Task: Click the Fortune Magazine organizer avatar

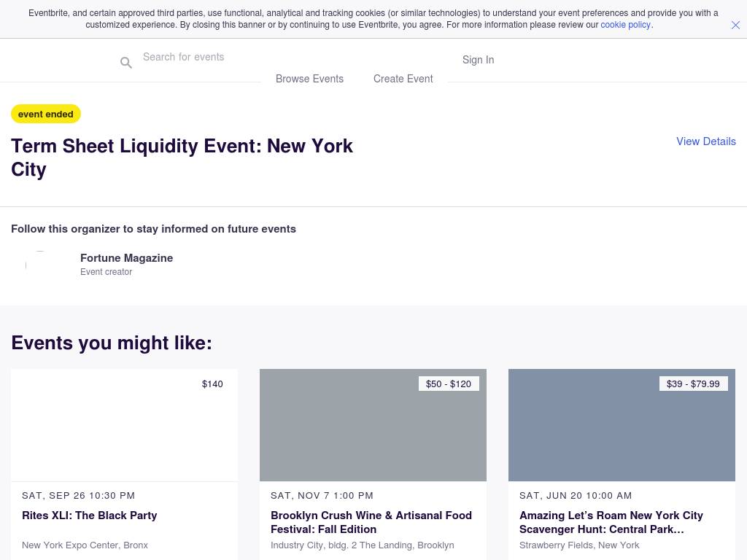Action: 40,265
